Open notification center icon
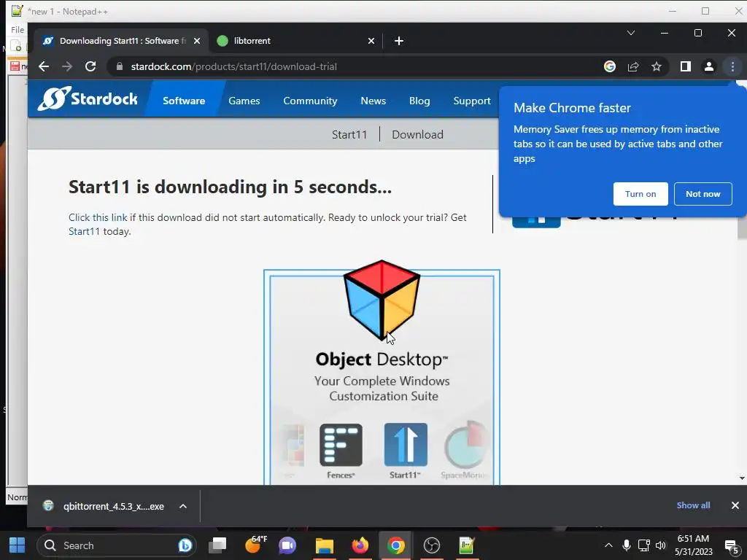 pos(732,546)
